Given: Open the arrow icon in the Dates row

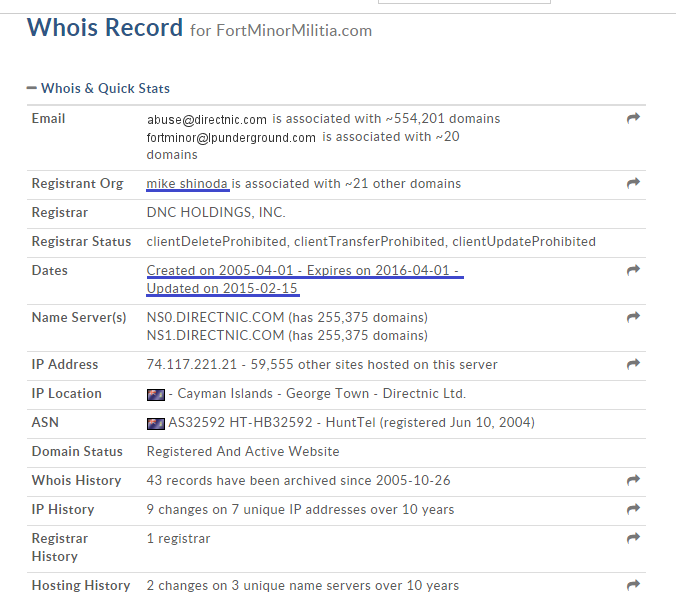Looking at the screenshot, I should [632, 271].
